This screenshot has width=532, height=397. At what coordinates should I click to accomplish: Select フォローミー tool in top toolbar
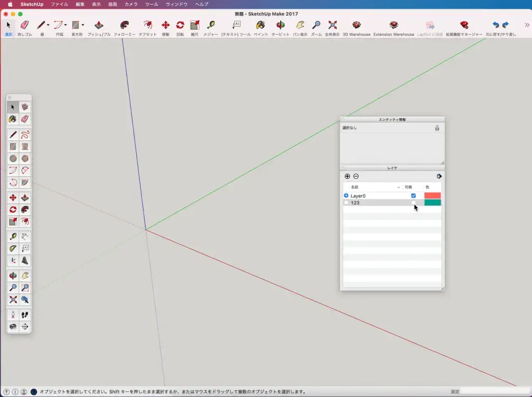click(125, 28)
